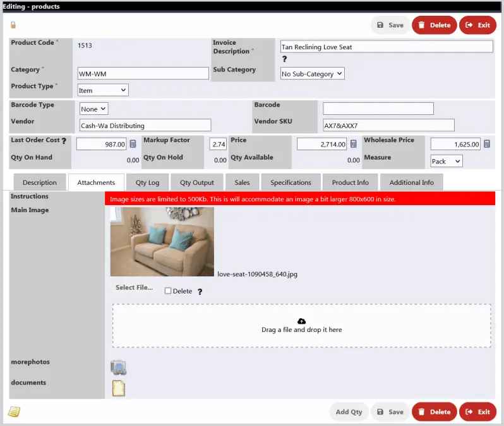Image resolution: width=504 pixels, height=426 pixels.
Task: Open the Barcode Type dropdown
Action: coord(93,109)
